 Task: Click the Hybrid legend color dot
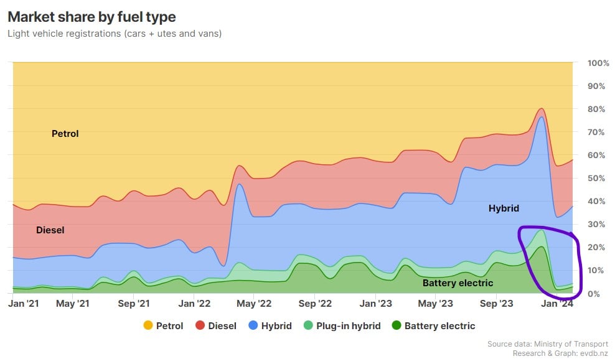tap(253, 325)
